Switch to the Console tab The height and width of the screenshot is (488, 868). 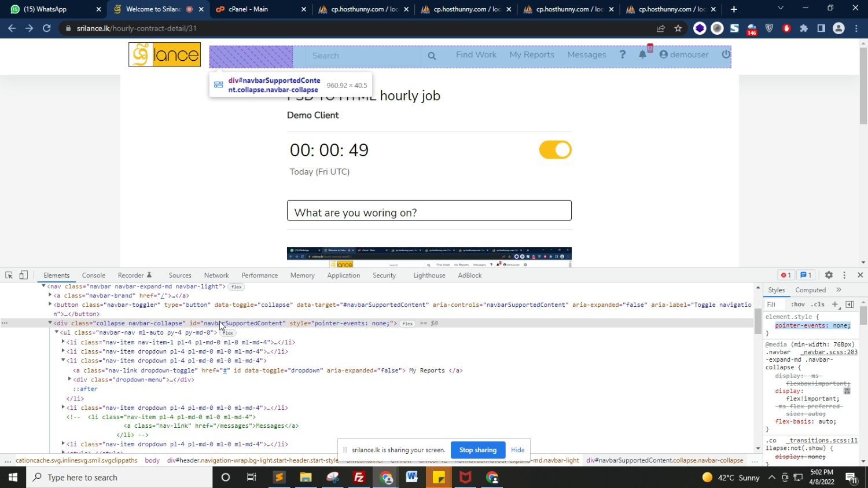(x=93, y=276)
